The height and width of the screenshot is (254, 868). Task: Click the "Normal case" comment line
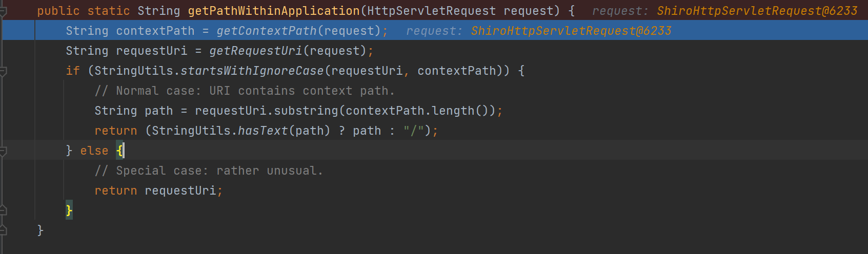[245, 91]
